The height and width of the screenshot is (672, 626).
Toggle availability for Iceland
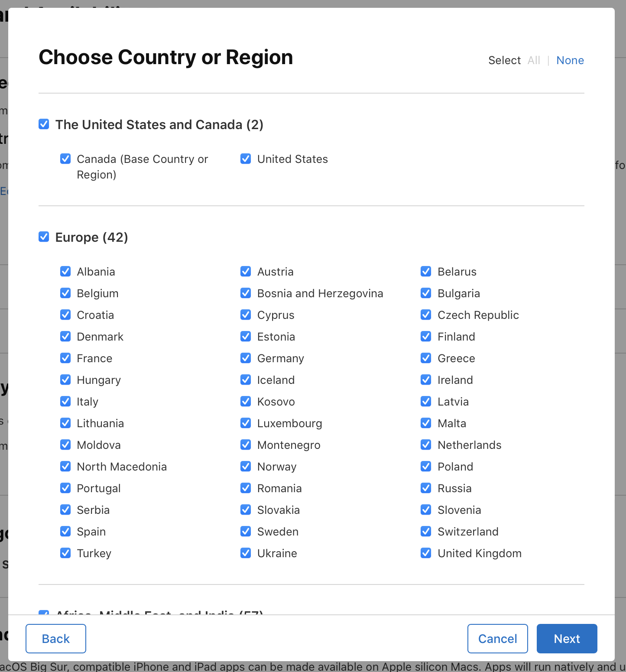[246, 380]
